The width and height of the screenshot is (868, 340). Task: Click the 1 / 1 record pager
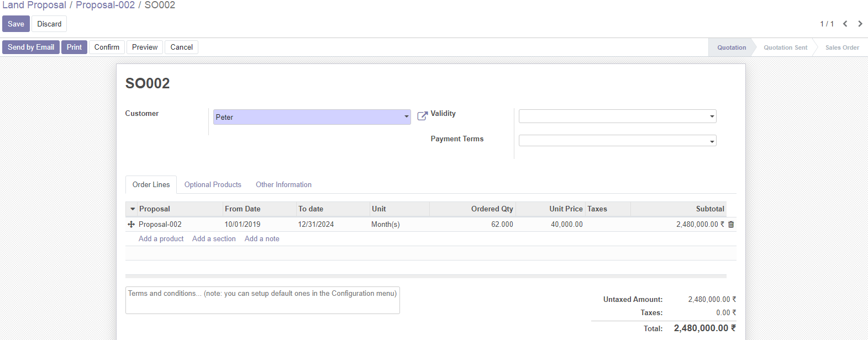pyautogui.click(x=827, y=24)
